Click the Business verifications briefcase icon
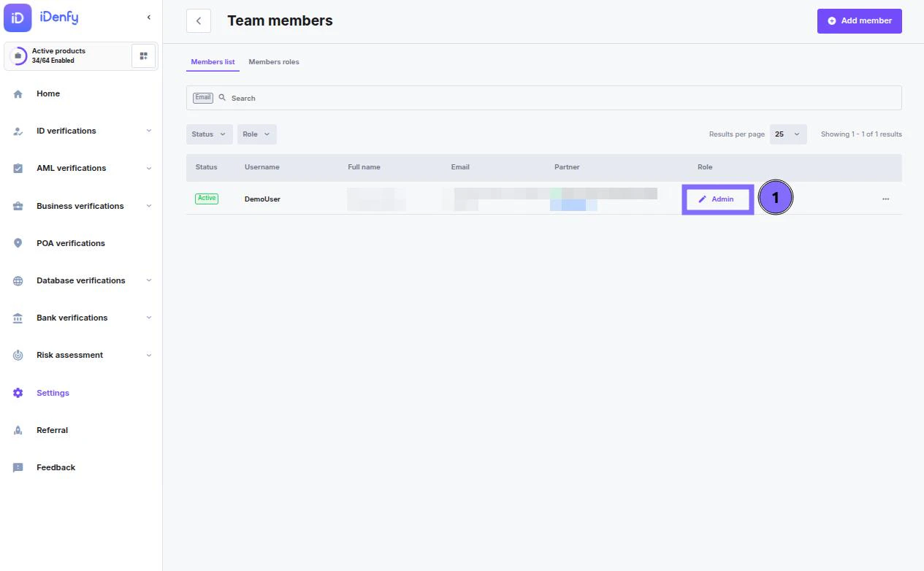Image resolution: width=924 pixels, height=571 pixels. tap(18, 207)
